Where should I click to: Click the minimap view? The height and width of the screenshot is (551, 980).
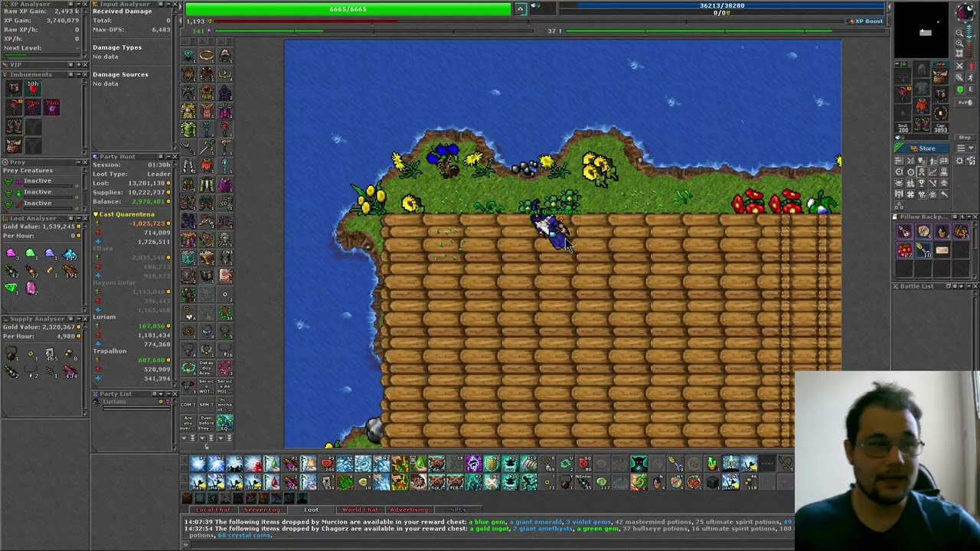923,31
